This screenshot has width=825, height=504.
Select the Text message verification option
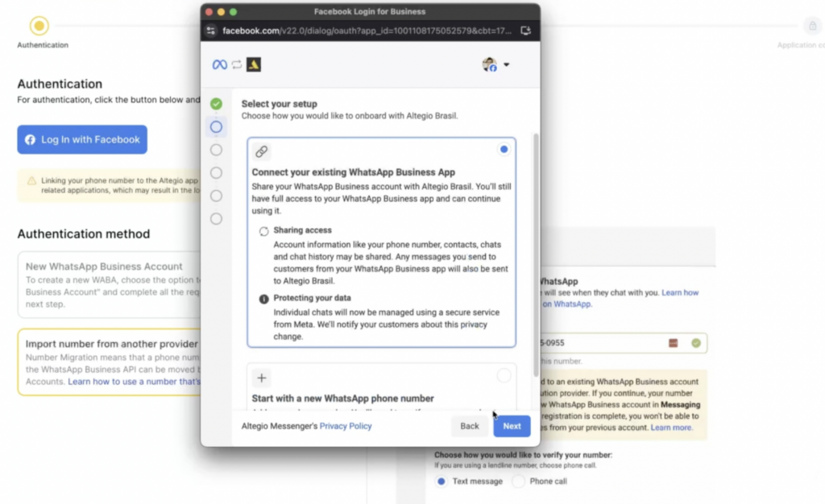click(442, 481)
